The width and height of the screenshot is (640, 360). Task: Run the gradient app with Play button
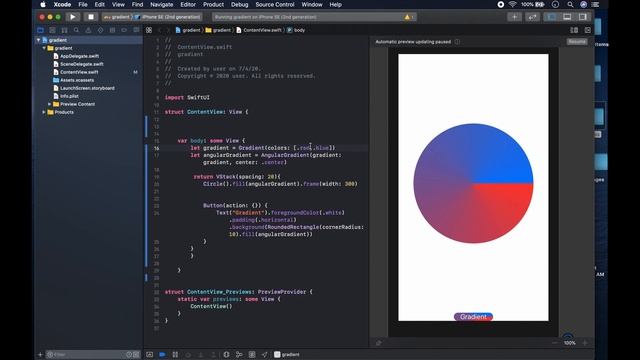point(73,17)
